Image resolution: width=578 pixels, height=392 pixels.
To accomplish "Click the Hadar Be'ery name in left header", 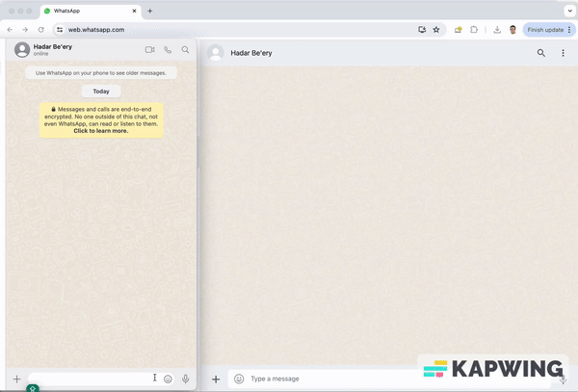I will pyautogui.click(x=53, y=47).
